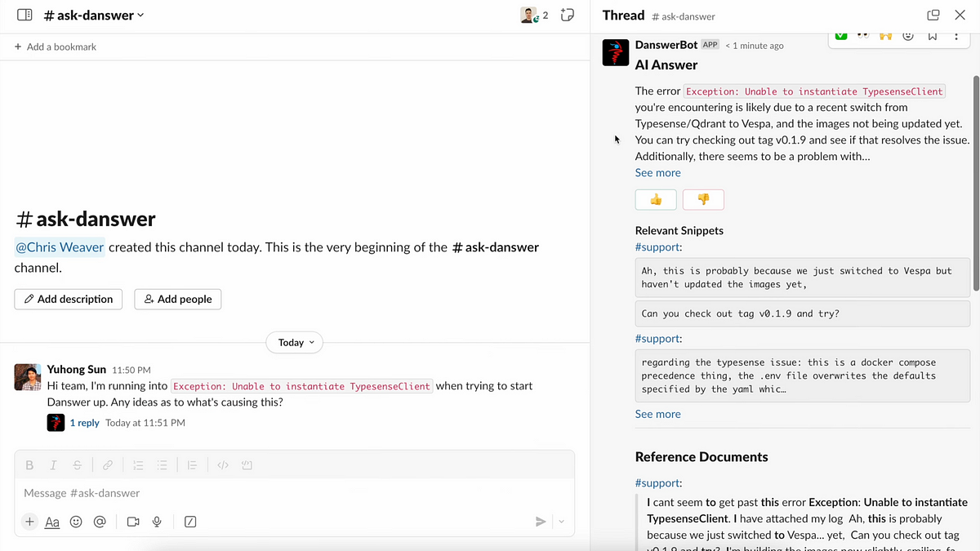Open thread in new window
The width and height of the screenshot is (980, 551).
tap(933, 15)
